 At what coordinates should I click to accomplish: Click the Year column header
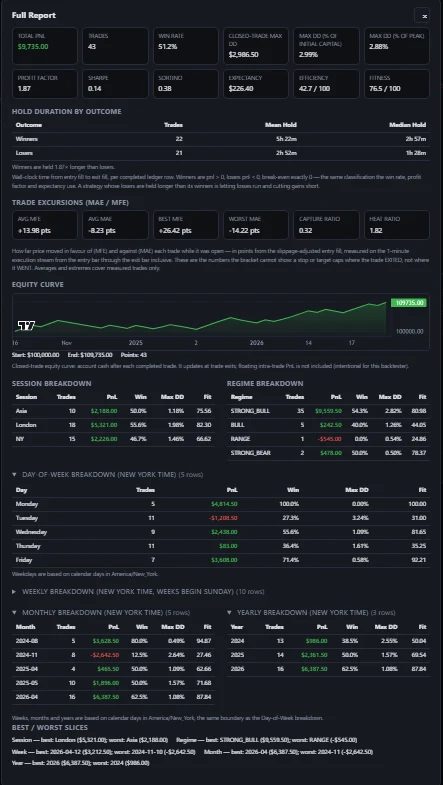[237, 627]
